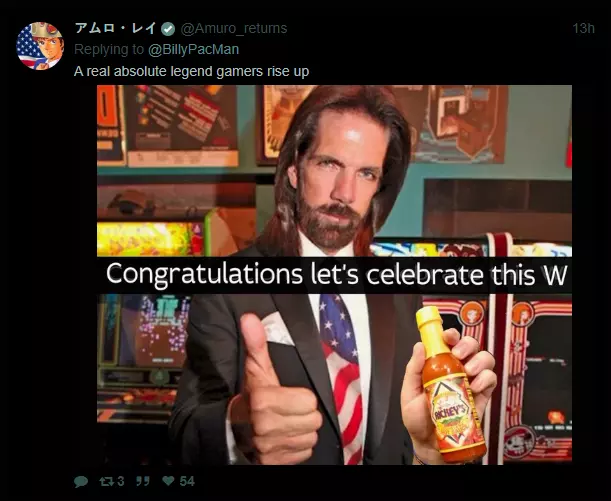Screen dimensions: 611x501
Task: Open the @BillyPacMan mention link
Action: coord(193,49)
